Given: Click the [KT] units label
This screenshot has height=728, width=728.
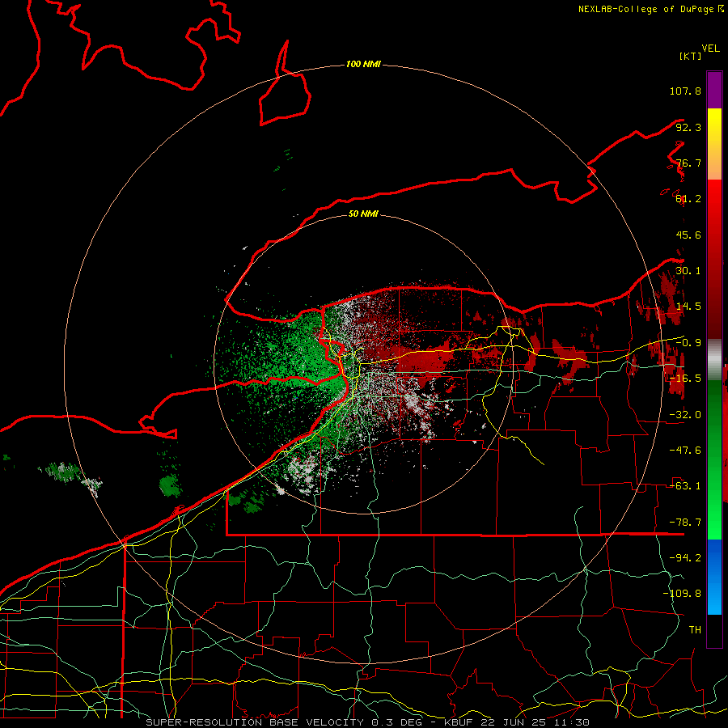Looking at the screenshot, I should [690, 56].
